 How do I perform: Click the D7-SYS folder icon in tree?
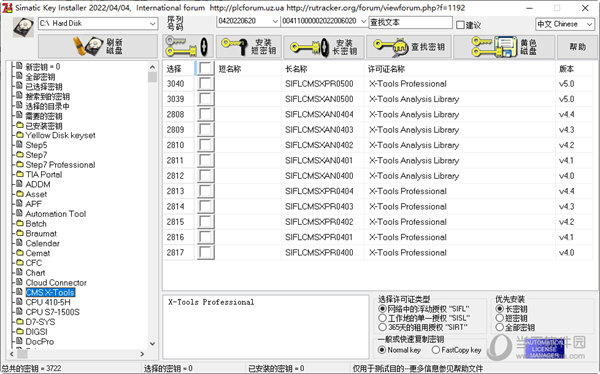(20, 322)
